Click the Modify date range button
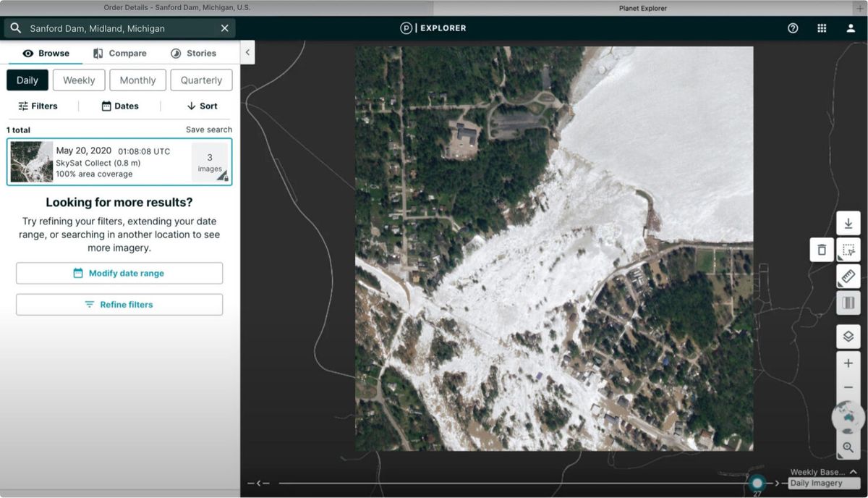 coord(119,273)
